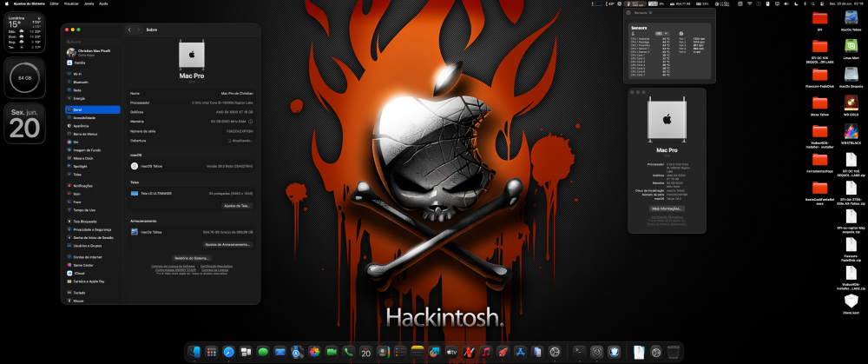Select Energia in the settings sidebar
The height and width of the screenshot is (364, 868).
click(x=93, y=98)
